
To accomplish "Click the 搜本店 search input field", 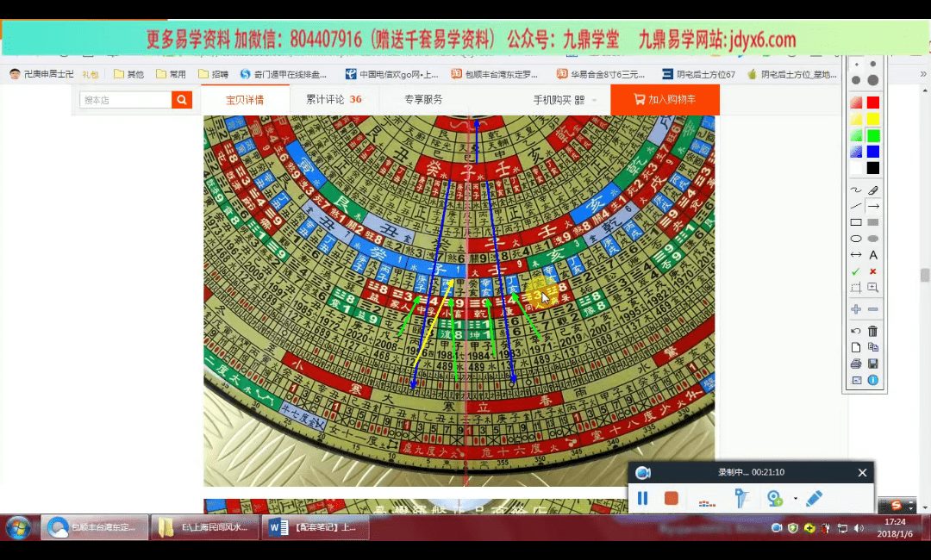I will [125, 100].
